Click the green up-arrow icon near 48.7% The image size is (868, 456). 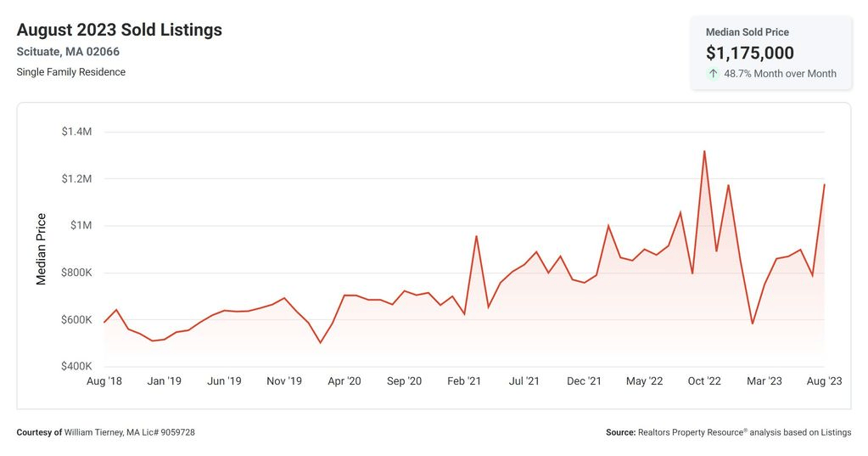point(713,73)
